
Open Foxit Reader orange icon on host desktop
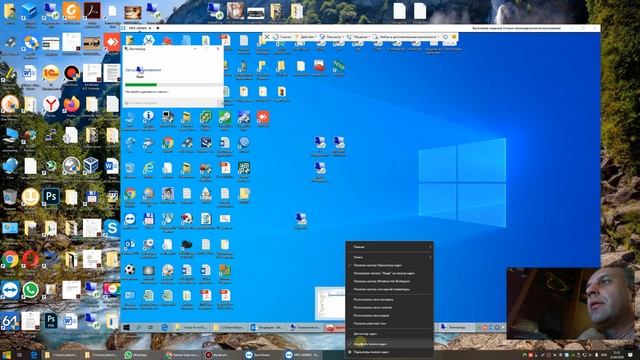[71, 11]
